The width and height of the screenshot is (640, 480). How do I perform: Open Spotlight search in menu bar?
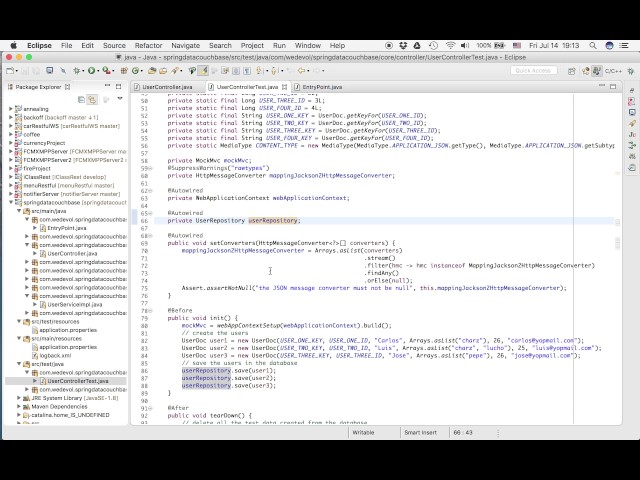pos(593,45)
